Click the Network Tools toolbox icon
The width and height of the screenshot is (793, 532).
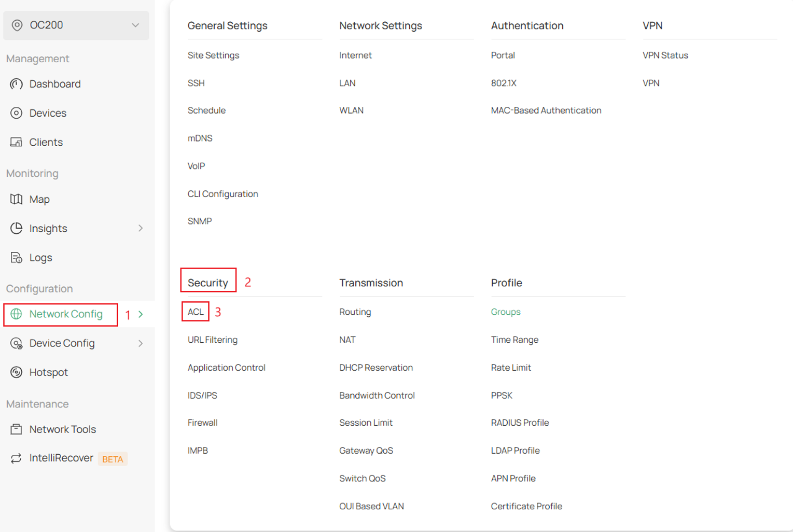point(17,429)
